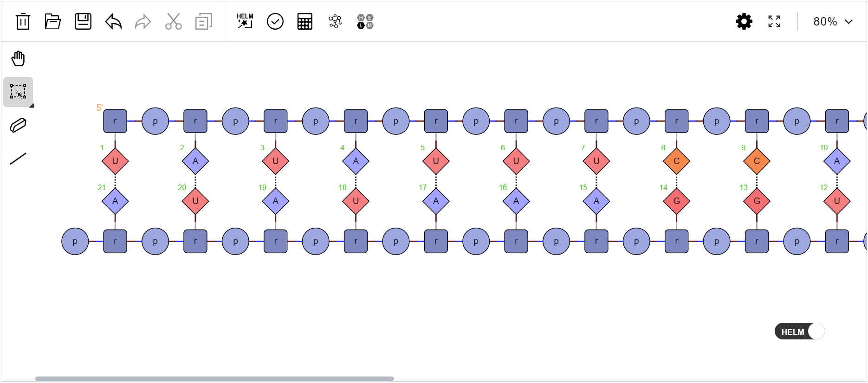Validate structure with the checkmark circle icon

(x=275, y=21)
